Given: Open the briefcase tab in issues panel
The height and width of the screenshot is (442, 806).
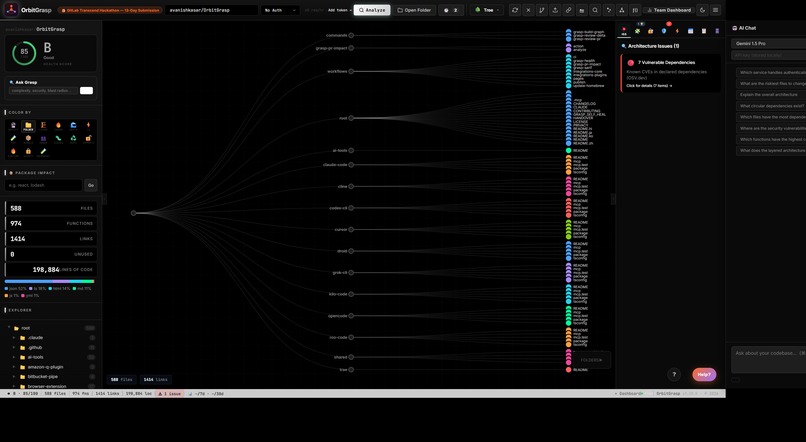Looking at the screenshot, I should 650,31.
